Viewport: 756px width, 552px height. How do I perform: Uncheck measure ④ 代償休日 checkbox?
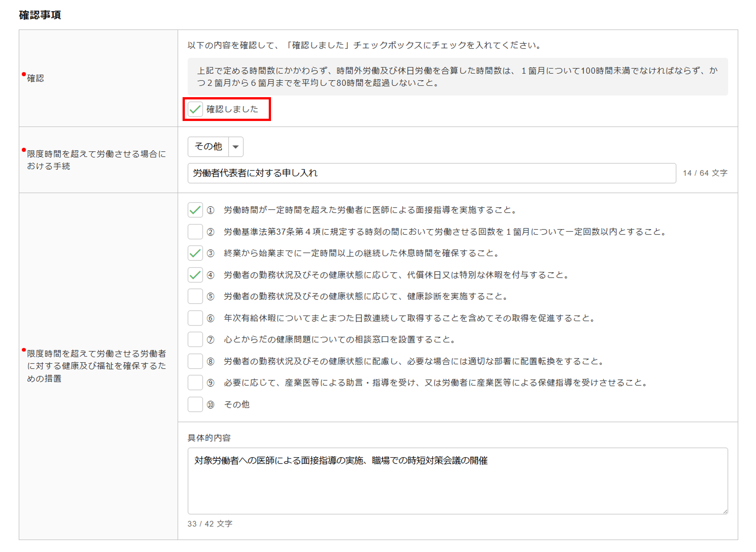(x=195, y=275)
